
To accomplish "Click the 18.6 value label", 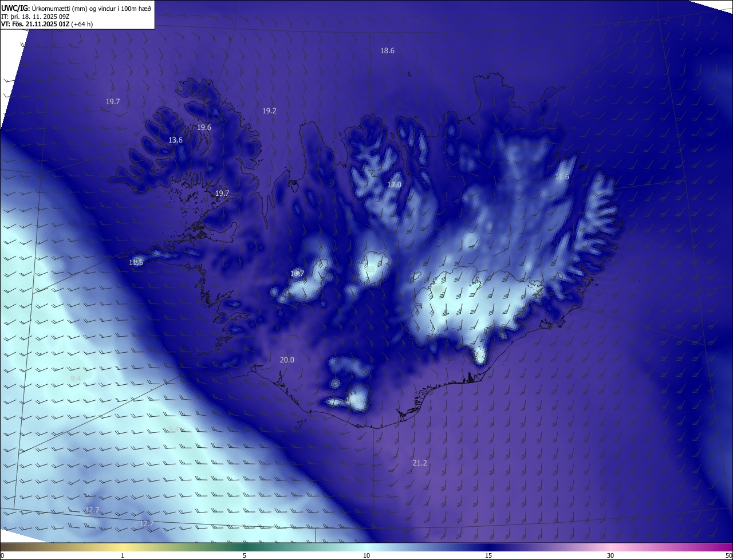I will pyautogui.click(x=388, y=51).
